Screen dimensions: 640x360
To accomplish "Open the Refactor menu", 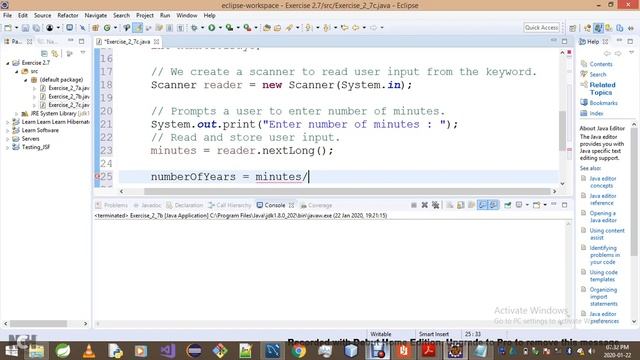I will (x=68, y=15).
